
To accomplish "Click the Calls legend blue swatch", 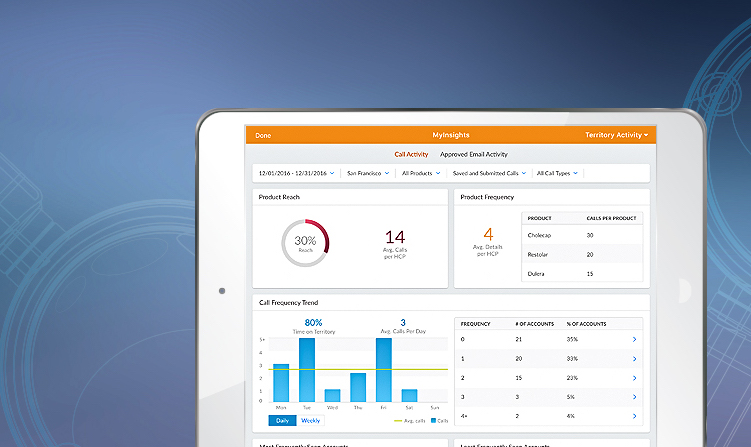I will click(x=433, y=421).
